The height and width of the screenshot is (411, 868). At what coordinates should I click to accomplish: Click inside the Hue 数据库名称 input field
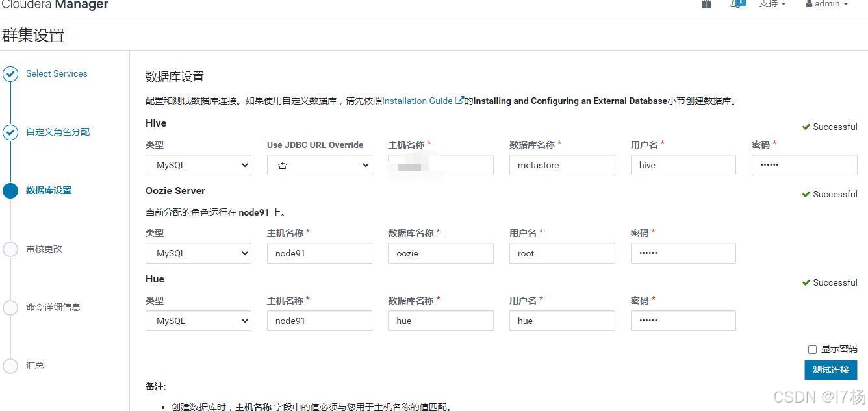(x=440, y=321)
